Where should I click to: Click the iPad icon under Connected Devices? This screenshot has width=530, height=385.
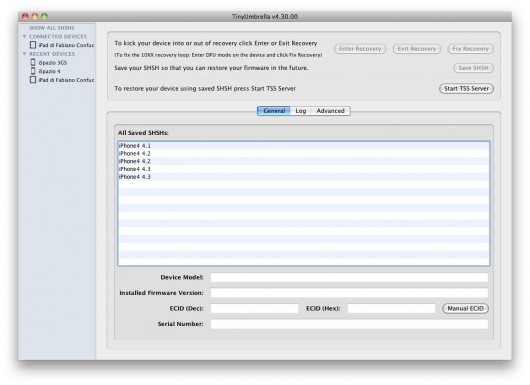[33, 45]
